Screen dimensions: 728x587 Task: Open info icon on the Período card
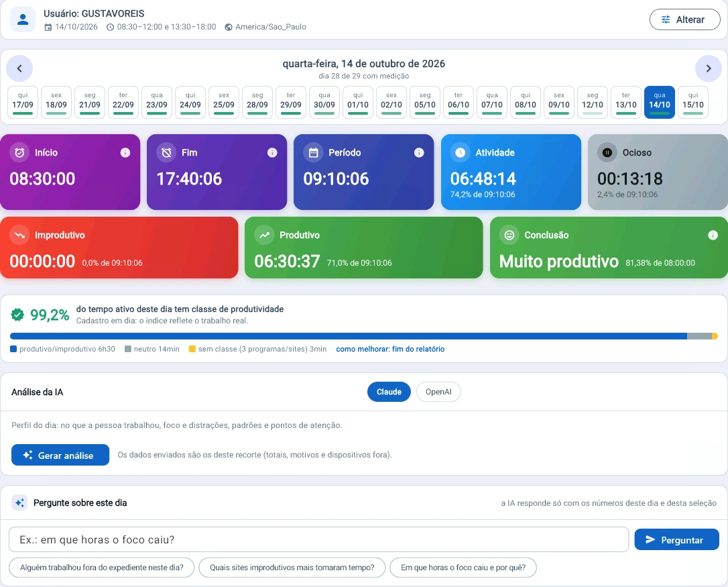pyautogui.click(x=419, y=152)
